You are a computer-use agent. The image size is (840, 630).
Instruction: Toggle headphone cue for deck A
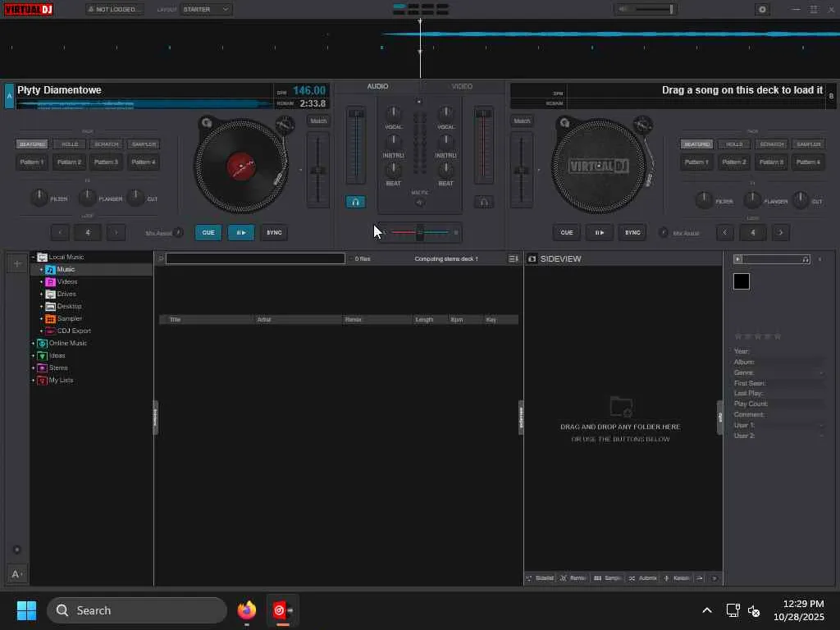355,202
